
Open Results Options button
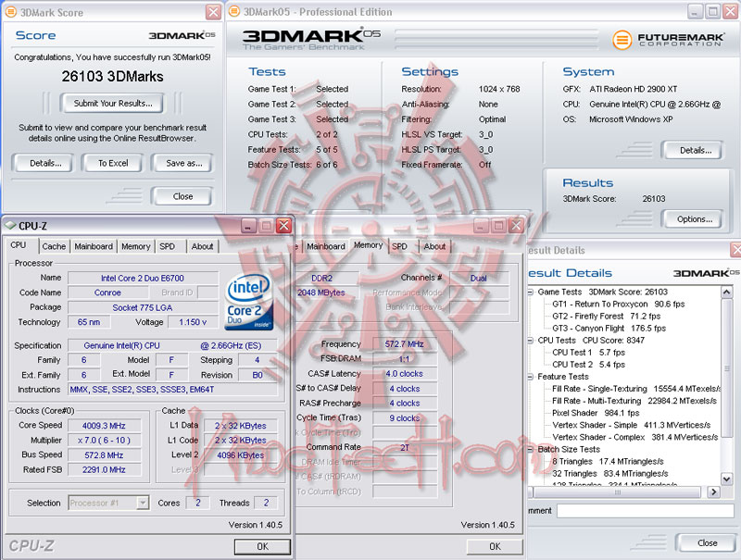(694, 219)
